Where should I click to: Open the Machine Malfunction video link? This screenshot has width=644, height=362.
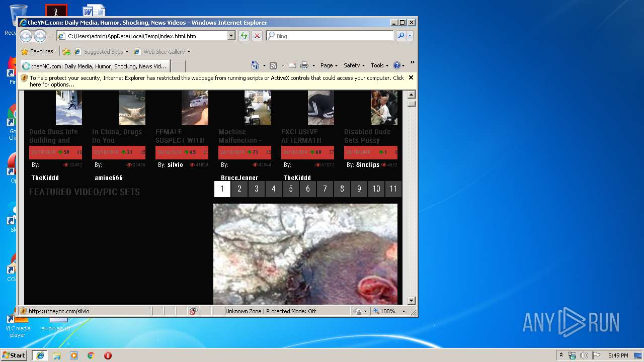(240, 136)
